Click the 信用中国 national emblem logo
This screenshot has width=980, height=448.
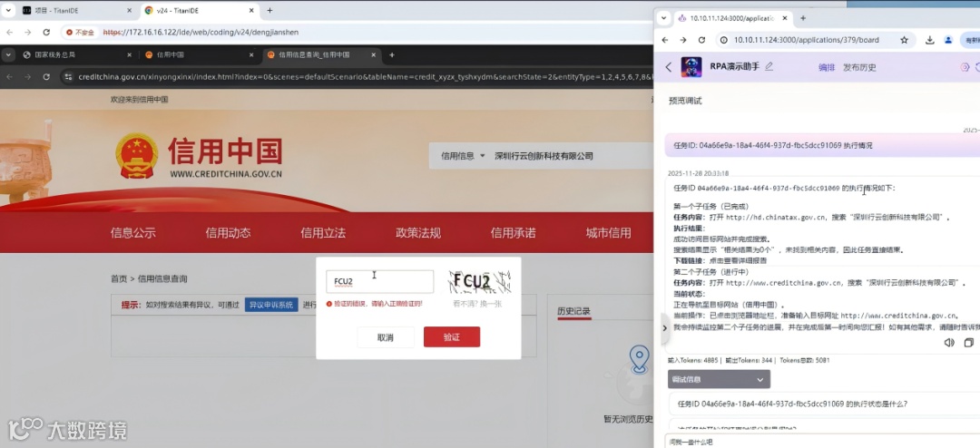[x=137, y=156]
